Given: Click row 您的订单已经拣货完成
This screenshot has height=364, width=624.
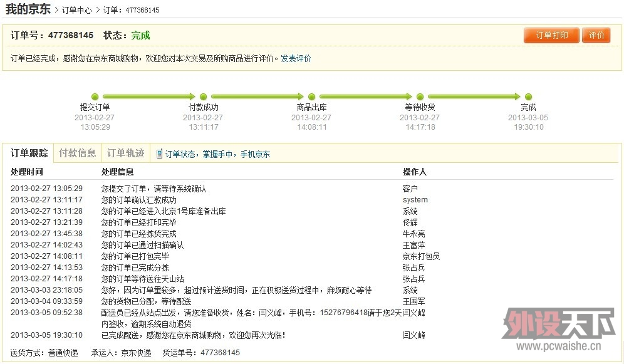Looking at the screenshot, I should tap(311, 234).
